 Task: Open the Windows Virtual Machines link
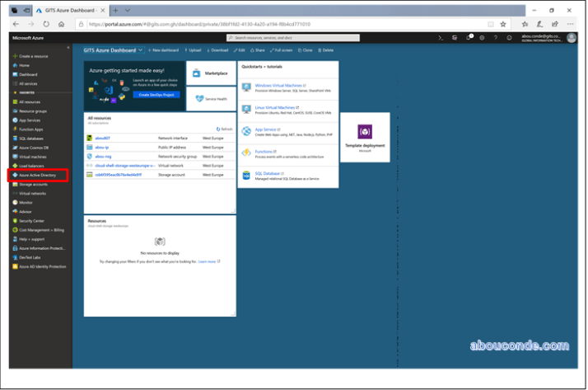tap(278, 85)
